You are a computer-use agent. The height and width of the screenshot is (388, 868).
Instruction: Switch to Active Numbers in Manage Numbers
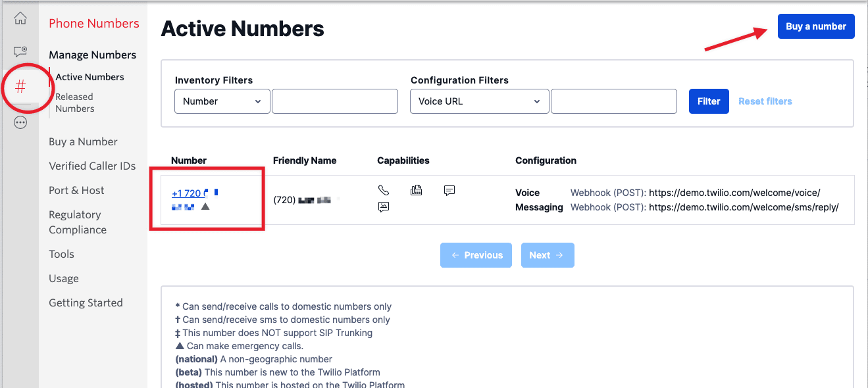[89, 76]
